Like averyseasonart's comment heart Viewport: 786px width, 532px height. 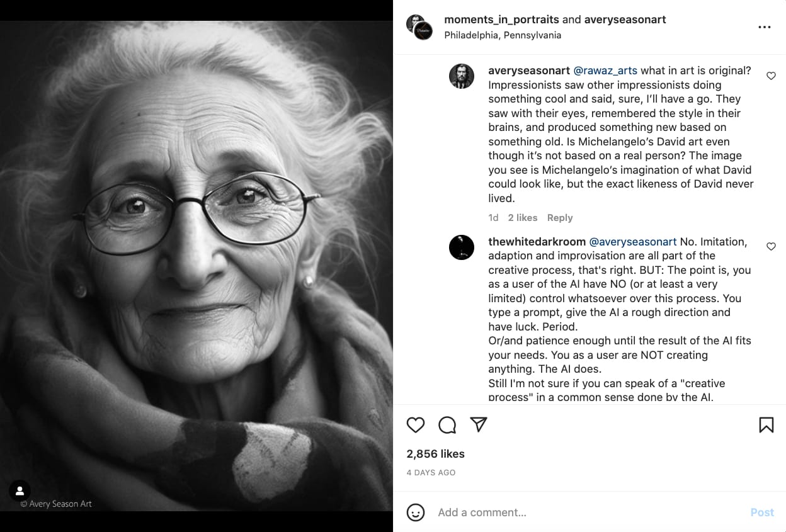pos(771,76)
